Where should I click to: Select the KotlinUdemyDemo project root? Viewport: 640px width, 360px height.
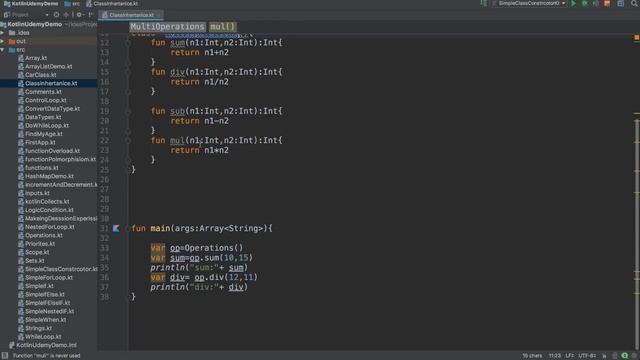pos(34,24)
